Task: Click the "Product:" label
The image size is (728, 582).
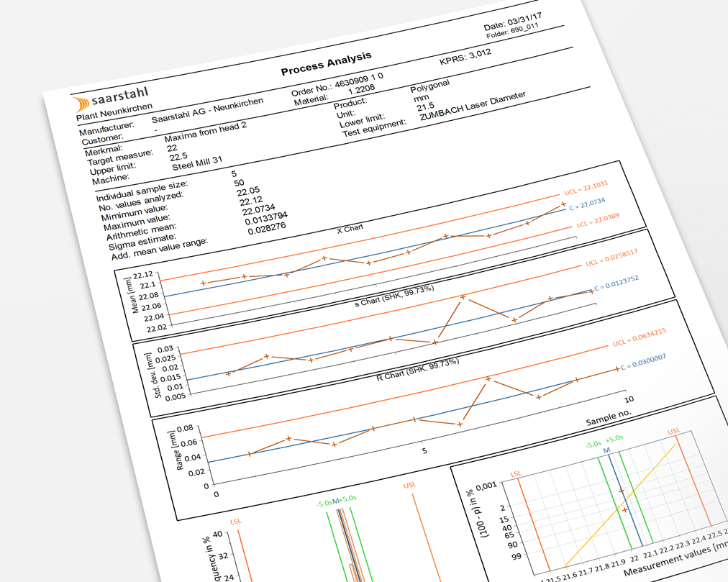Action: tap(350, 103)
